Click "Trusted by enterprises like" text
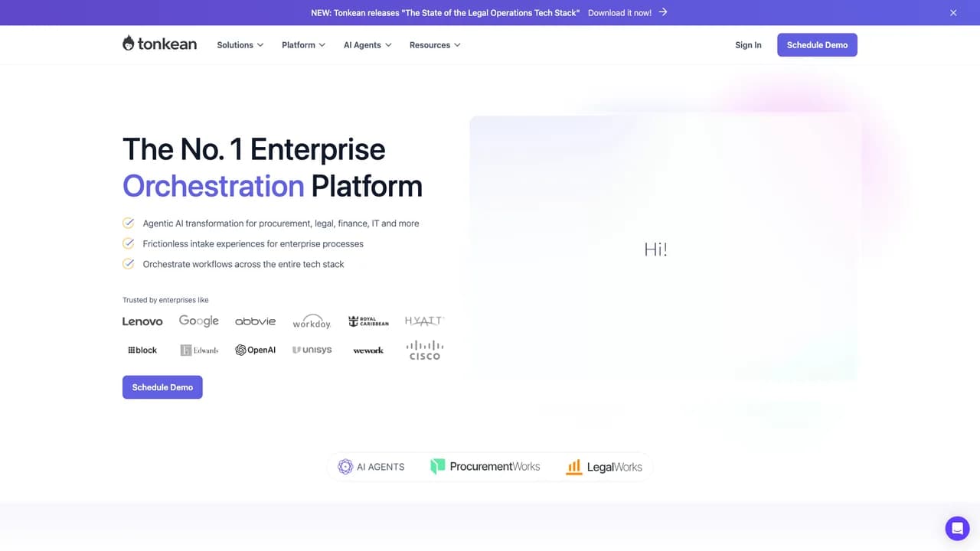This screenshot has height=551, width=980. pyautogui.click(x=165, y=300)
